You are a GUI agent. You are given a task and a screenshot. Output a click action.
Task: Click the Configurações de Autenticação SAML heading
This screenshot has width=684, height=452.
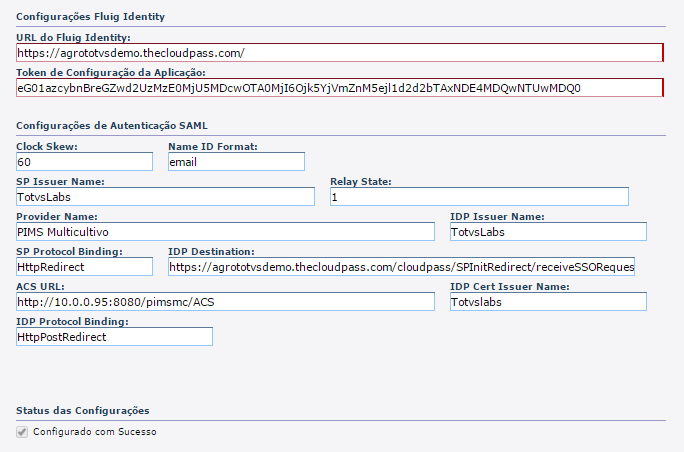click(x=112, y=126)
